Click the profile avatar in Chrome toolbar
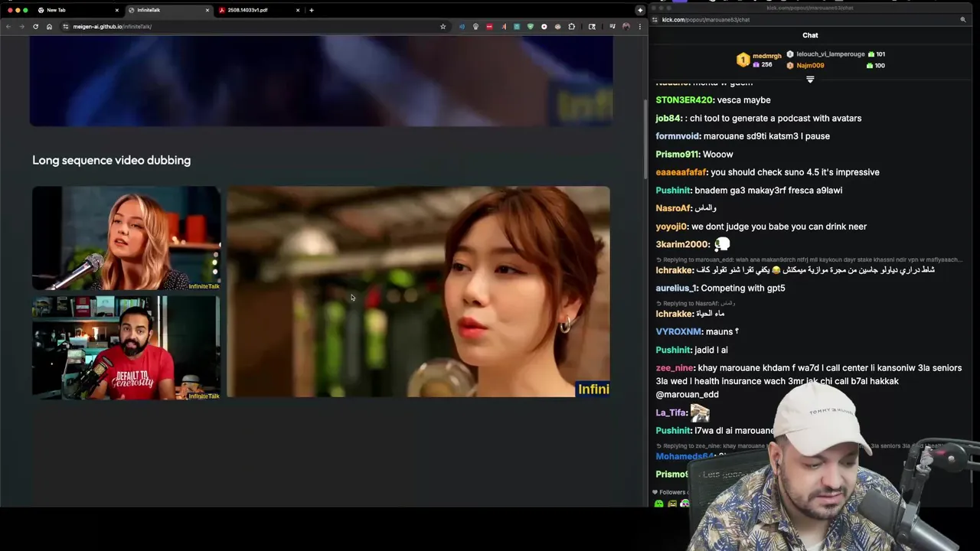The width and height of the screenshot is (980, 551). (x=626, y=27)
